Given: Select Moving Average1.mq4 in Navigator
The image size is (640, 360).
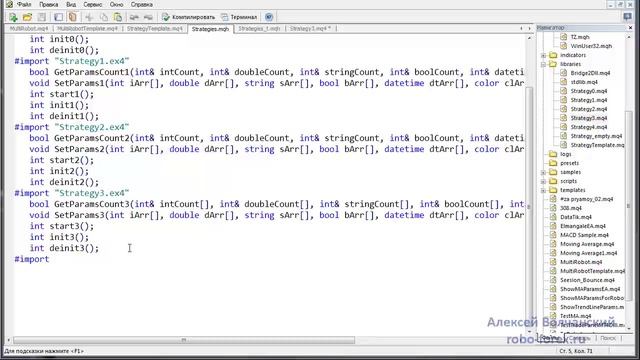Looking at the screenshot, I should click(589, 253).
